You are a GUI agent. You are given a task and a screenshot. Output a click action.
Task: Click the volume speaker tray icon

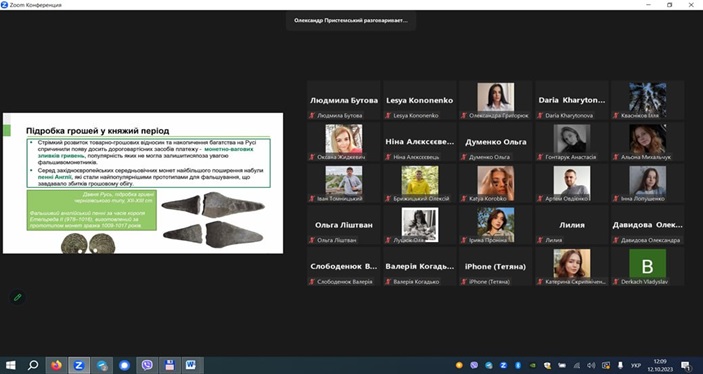591,365
